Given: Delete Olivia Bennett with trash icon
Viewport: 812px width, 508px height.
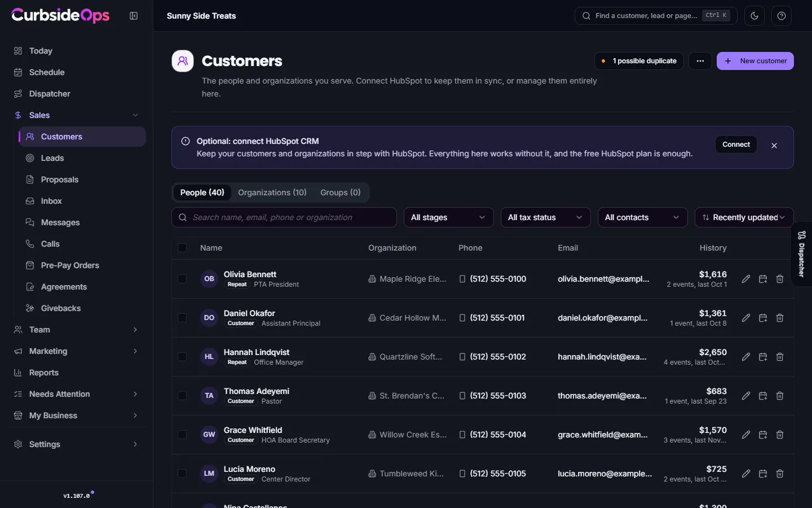Looking at the screenshot, I should pos(780,279).
